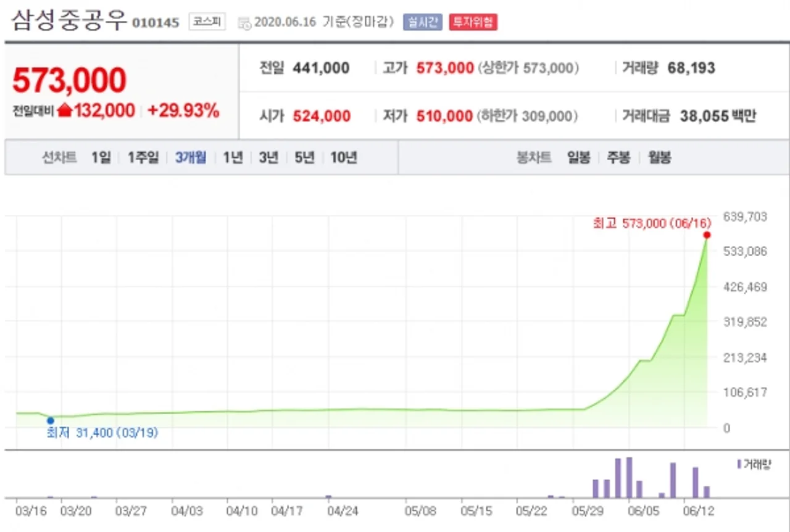Open the 월봉 monthly candle chart
Screen dimensions: 790x532
click(x=659, y=157)
